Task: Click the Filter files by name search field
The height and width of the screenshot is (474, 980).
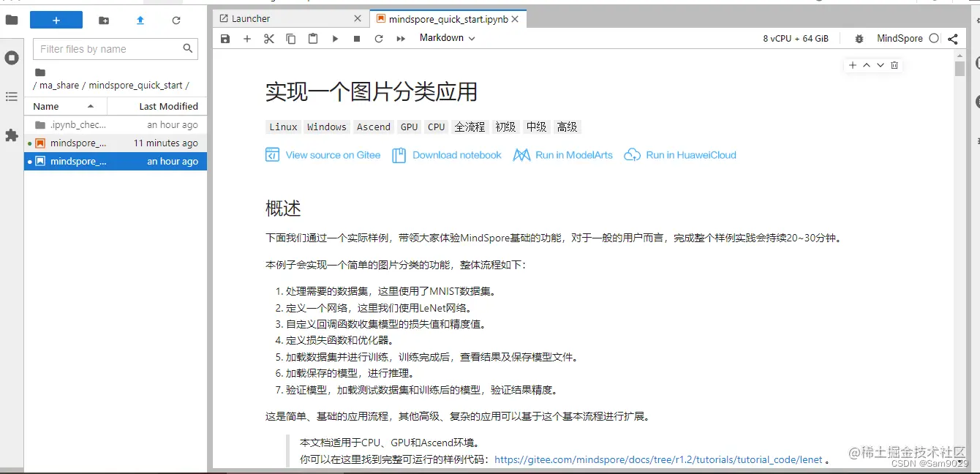Action: pyautogui.click(x=110, y=48)
